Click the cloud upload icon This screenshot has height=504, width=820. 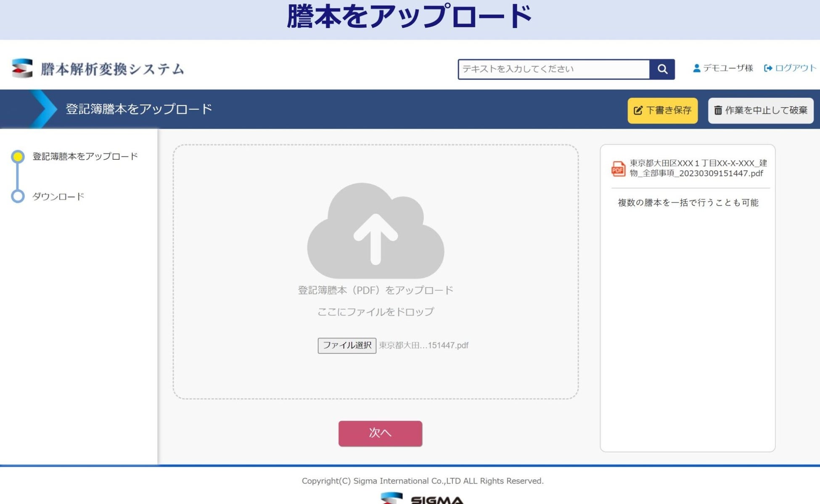[x=376, y=230]
